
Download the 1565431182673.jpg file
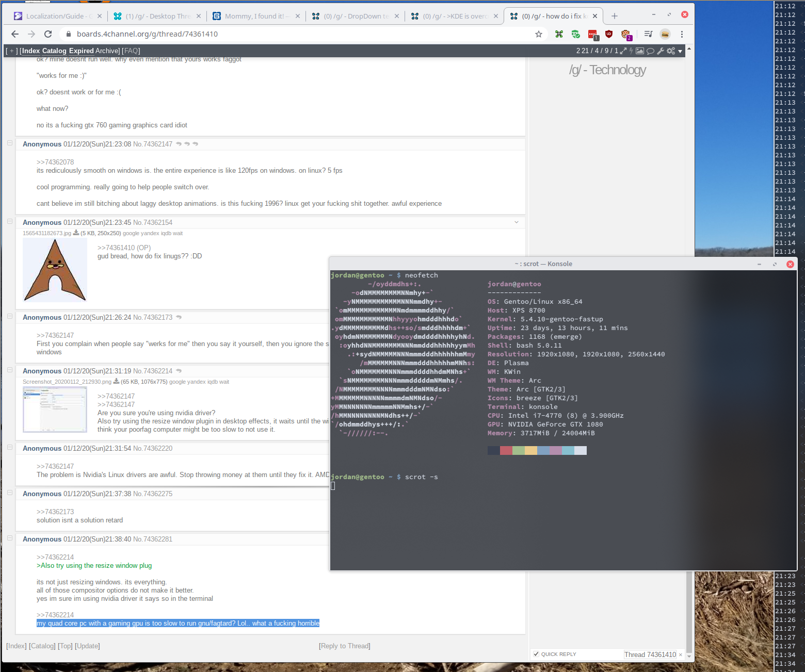pos(76,233)
